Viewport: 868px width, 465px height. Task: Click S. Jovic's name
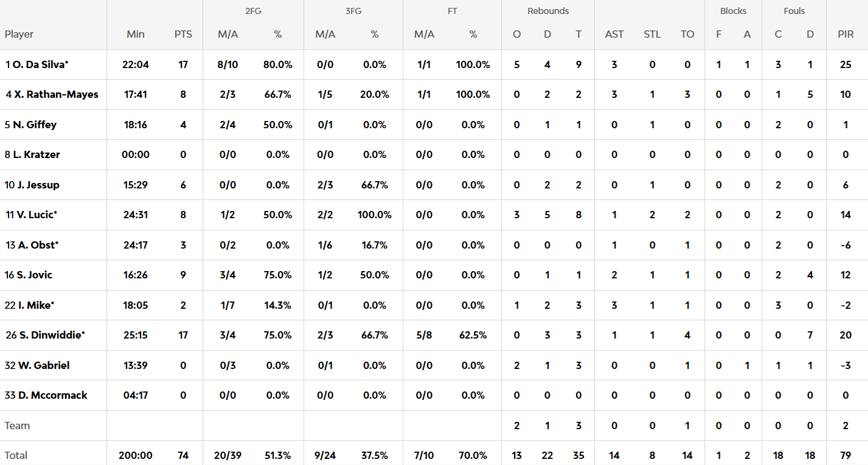coord(35,275)
